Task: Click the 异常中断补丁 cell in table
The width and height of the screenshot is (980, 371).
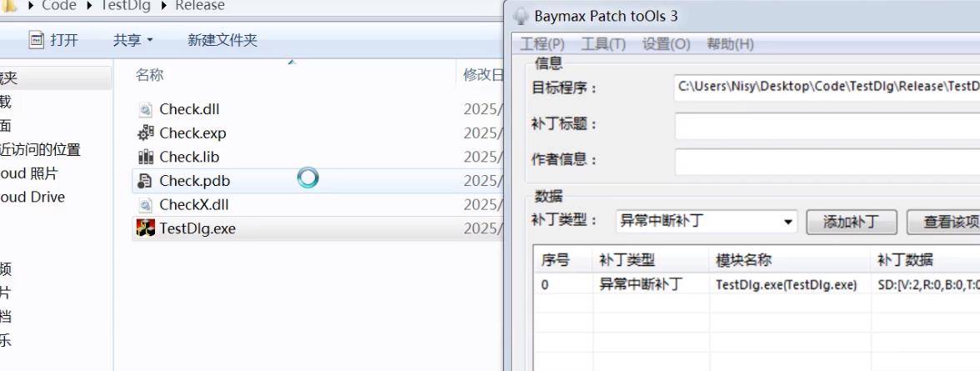Action: (x=641, y=284)
